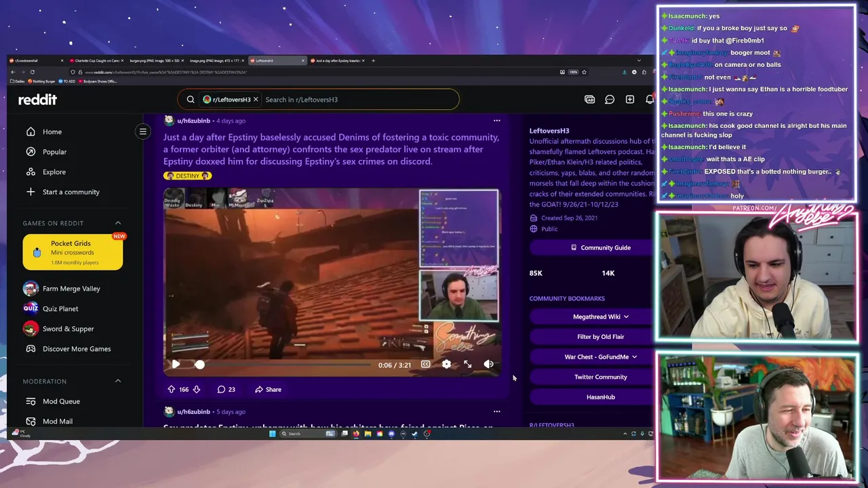Click Filter by Old Flair
Viewport: 868px width, 488px height.
click(601, 336)
